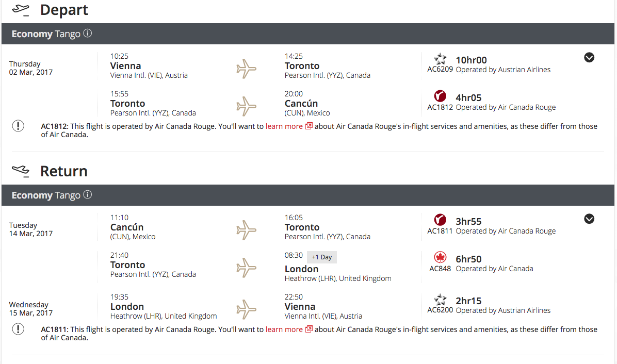Select flight number AC6209
The height and width of the screenshot is (364, 617).
coord(440,70)
